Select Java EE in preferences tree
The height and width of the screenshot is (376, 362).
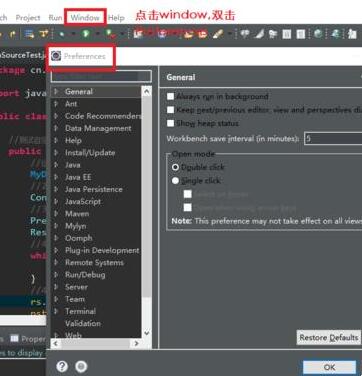pos(78,177)
